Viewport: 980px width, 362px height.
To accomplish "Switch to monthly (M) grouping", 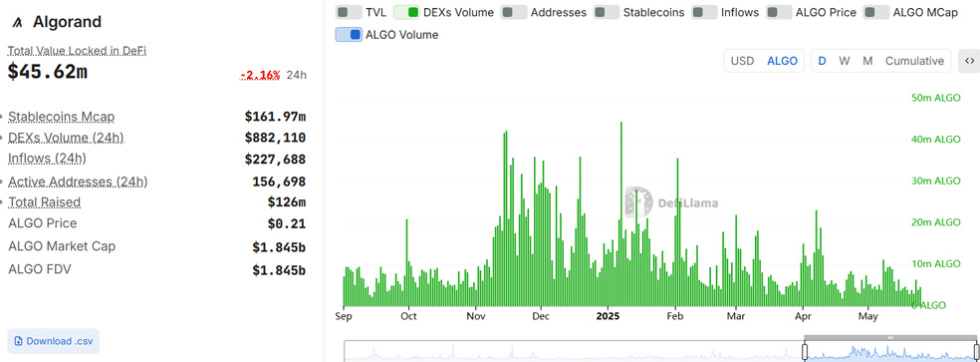I will pos(867,61).
